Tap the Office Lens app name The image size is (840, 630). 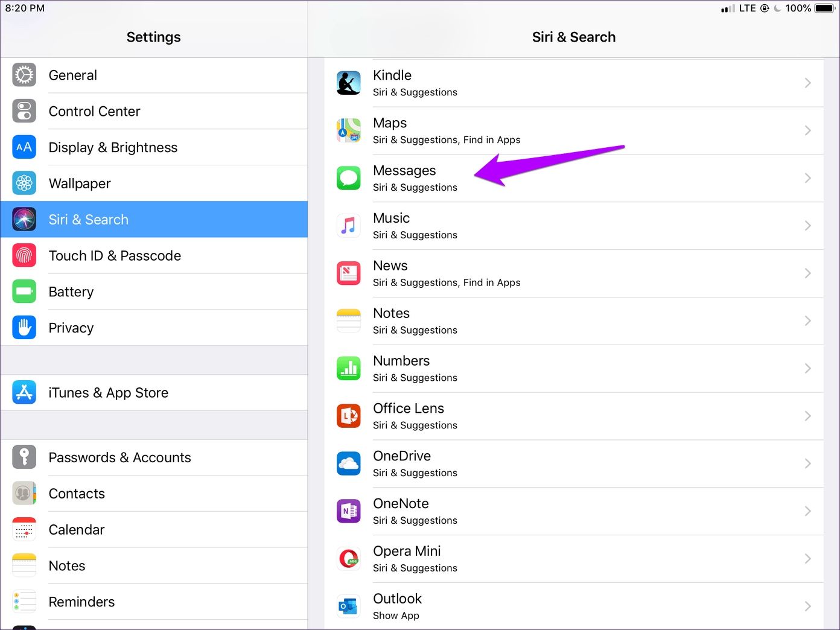point(409,409)
